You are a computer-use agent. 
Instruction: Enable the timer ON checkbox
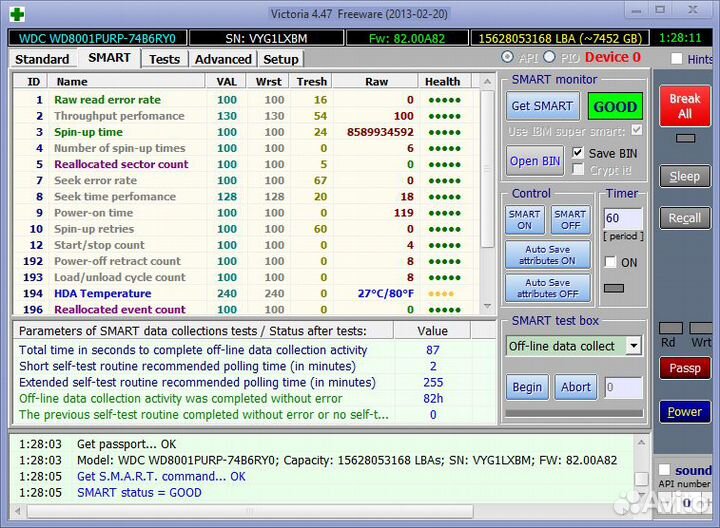[611, 262]
